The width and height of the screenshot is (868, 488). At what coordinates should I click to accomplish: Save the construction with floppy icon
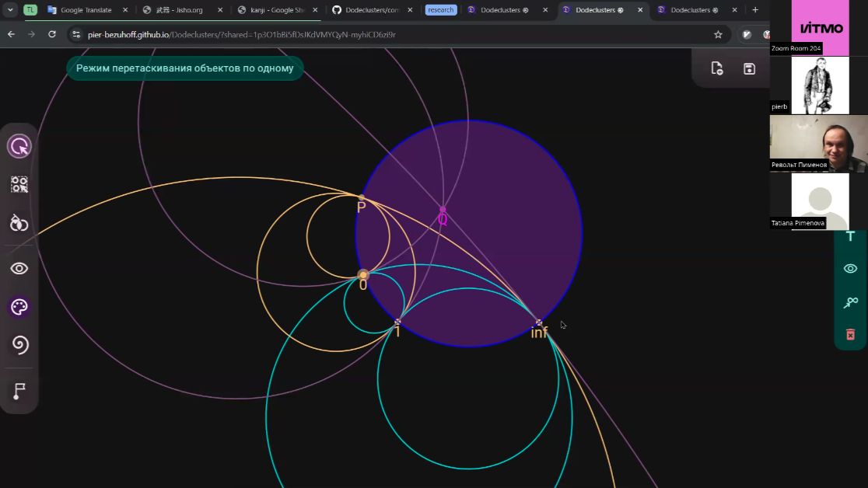[x=749, y=68]
